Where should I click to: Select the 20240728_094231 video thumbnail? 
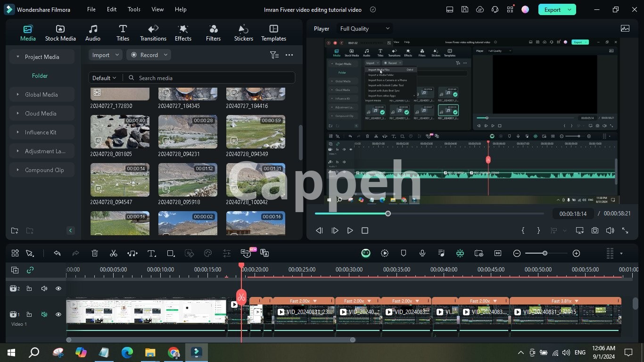click(188, 132)
